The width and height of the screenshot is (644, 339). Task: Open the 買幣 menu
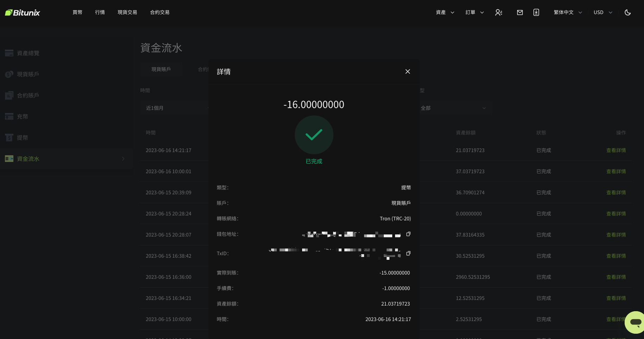pyautogui.click(x=77, y=12)
